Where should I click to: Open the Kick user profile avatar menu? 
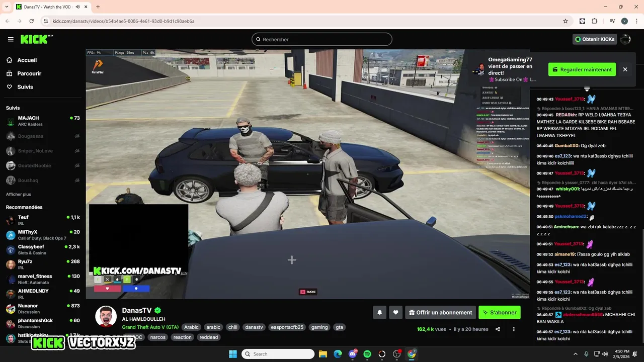click(x=625, y=39)
